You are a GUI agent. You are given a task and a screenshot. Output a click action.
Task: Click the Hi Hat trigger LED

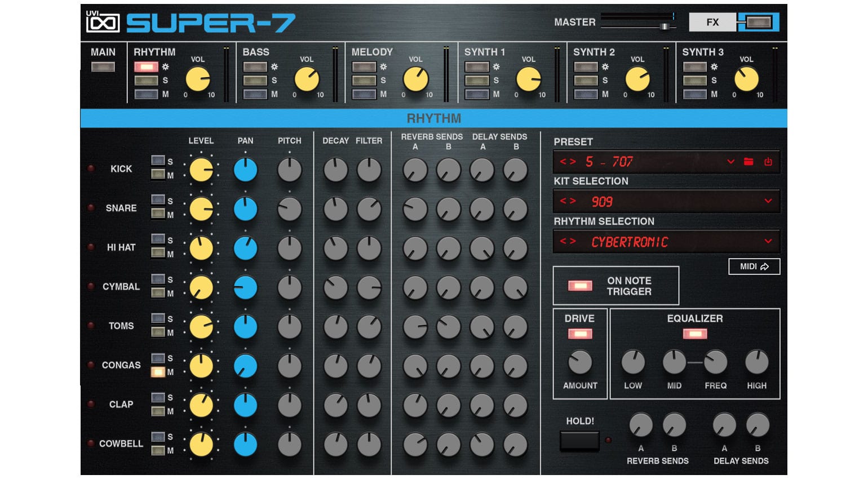click(90, 247)
